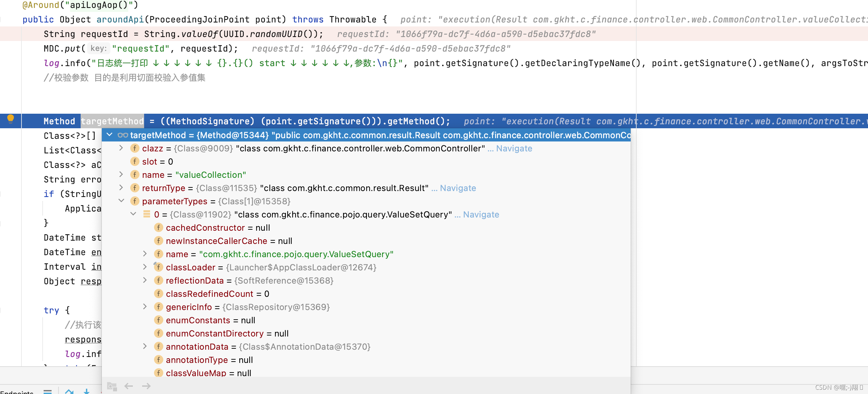This screenshot has width=868, height=394.
Task: Click field icon next to cachedConstructor
Action: coord(158,227)
